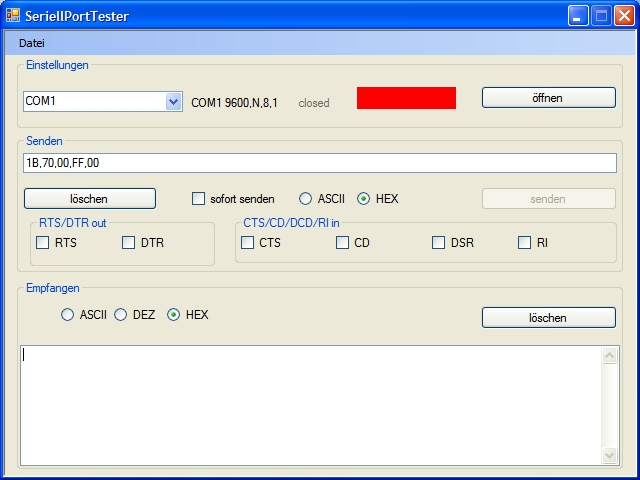Maximize the SeriellPortTester window
The width and height of the screenshot is (640, 480).
tap(601, 16)
